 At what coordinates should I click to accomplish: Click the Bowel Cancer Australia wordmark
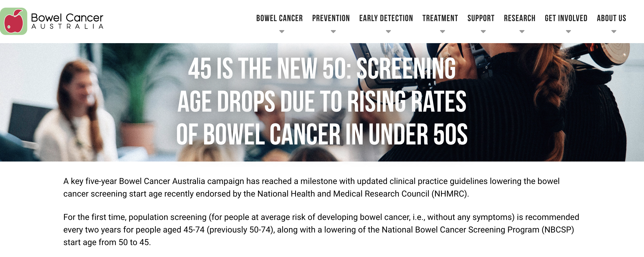coord(67,21)
